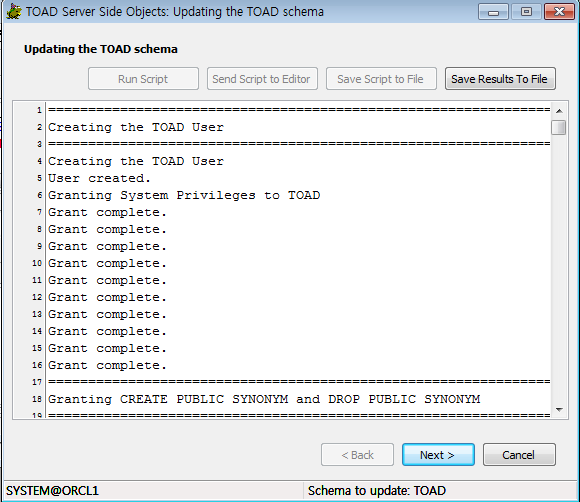This screenshot has width=580, height=502.
Task: Select line 2 'Creating the TOAD User'
Action: click(x=136, y=127)
